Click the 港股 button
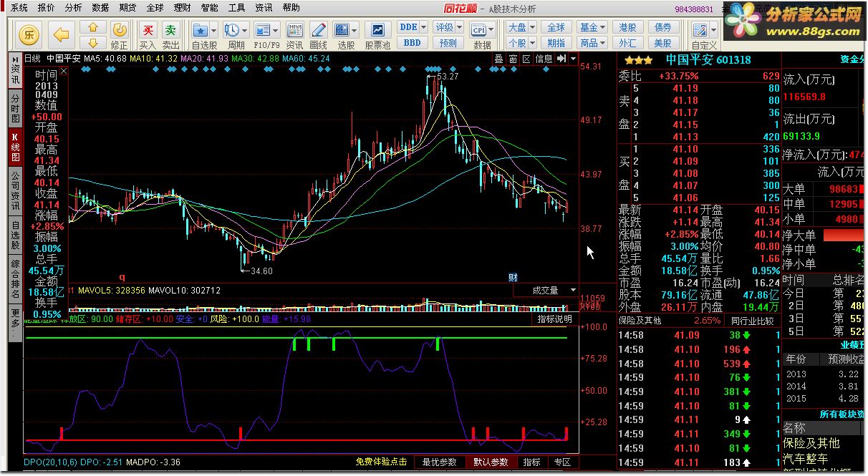Viewport: 868px width, 476px height. (x=627, y=27)
